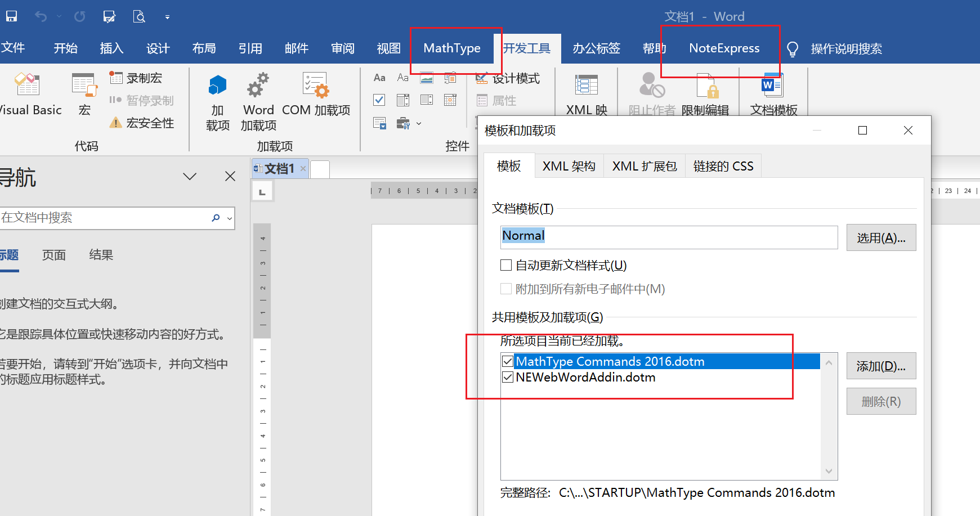Click the tab stop selector L icon

coord(262,192)
